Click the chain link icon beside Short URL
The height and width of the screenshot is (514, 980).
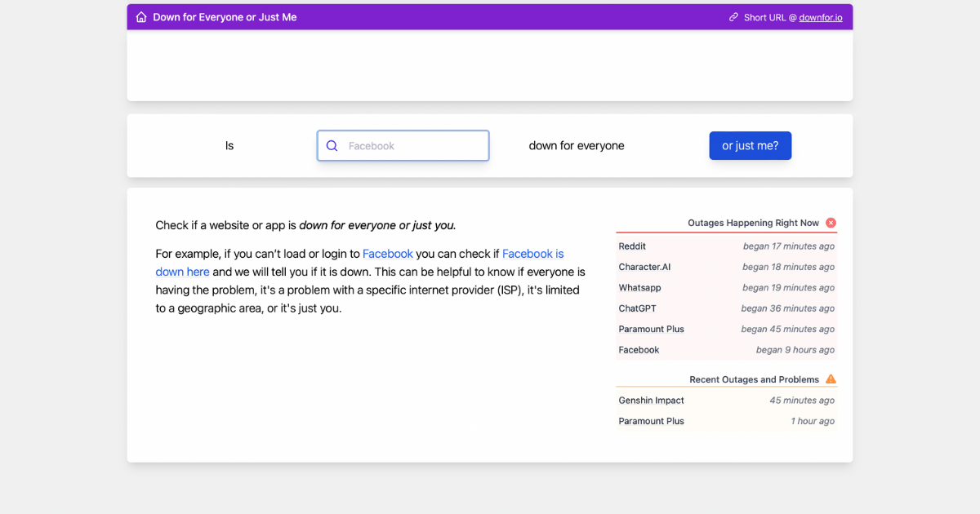(x=733, y=17)
